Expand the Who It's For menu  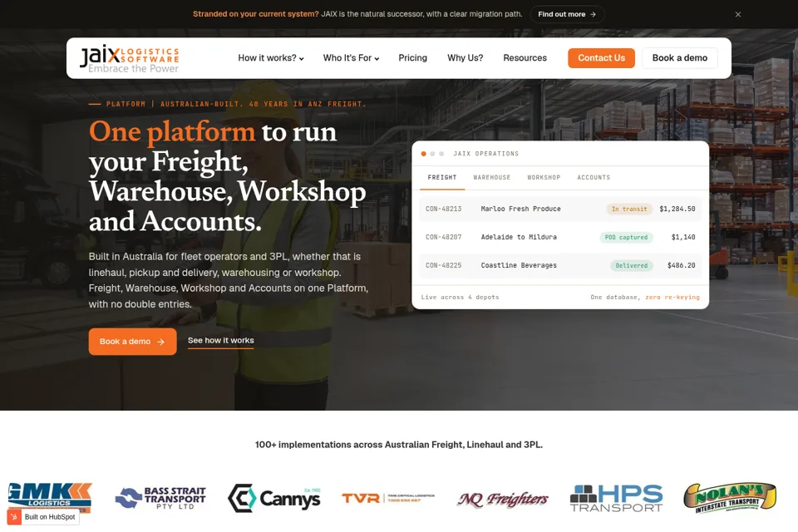[x=351, y=58]
